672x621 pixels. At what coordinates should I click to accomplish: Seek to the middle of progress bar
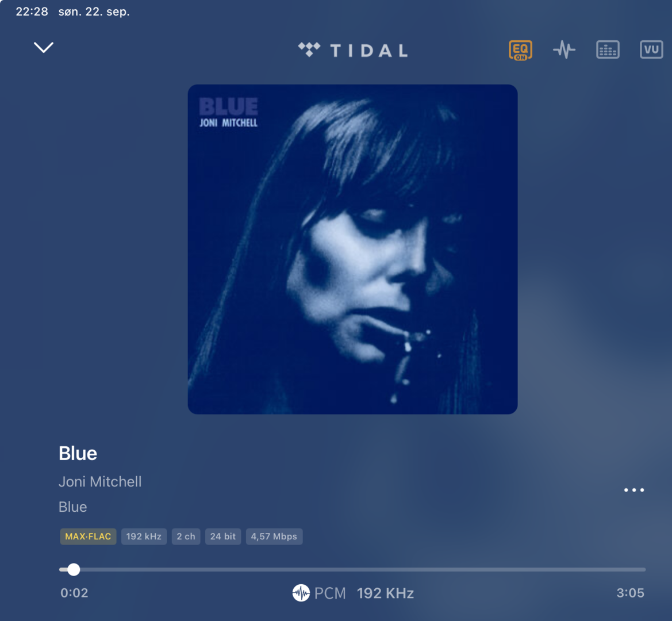pyautogui.click(x=352, y=570)
